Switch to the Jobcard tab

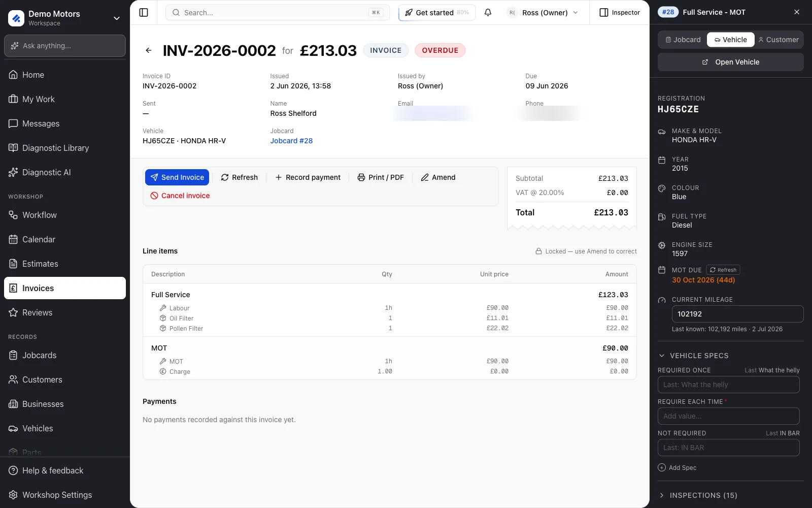coord(683,40)
